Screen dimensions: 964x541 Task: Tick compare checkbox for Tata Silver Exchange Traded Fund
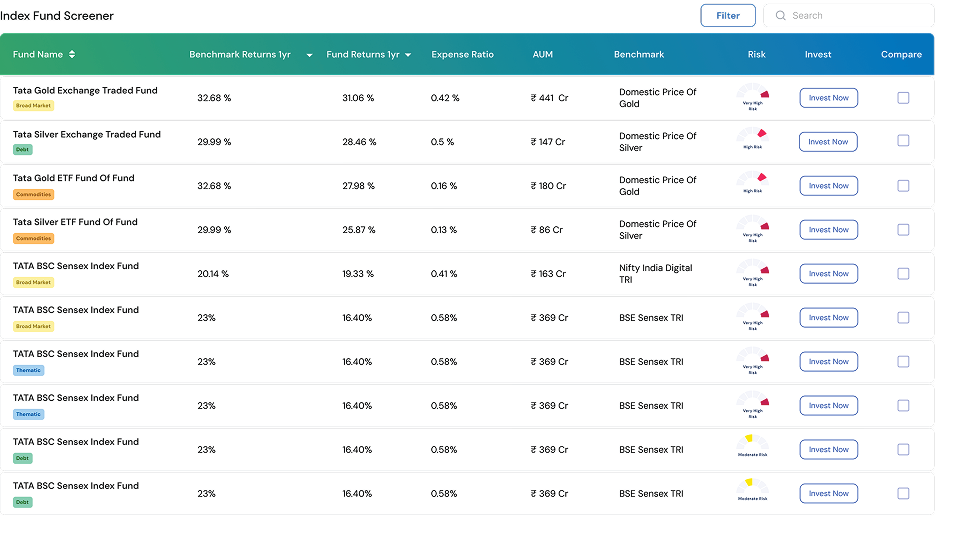[x=903, y=141]
